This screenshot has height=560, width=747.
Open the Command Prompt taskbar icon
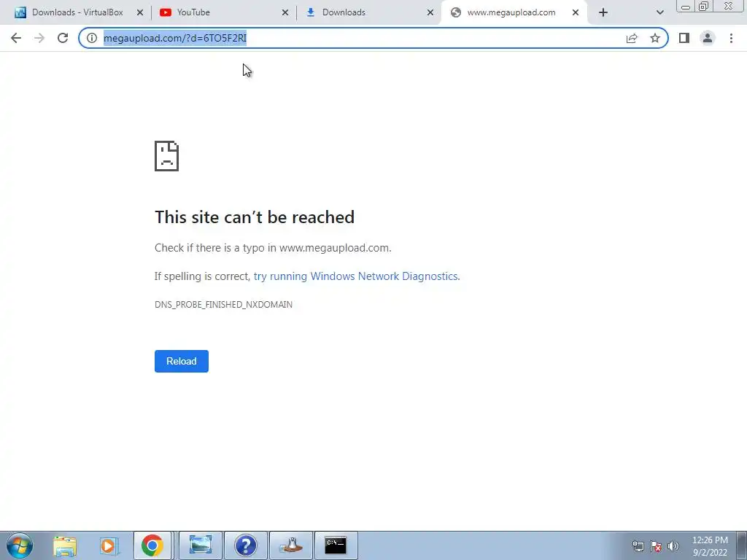336,545
